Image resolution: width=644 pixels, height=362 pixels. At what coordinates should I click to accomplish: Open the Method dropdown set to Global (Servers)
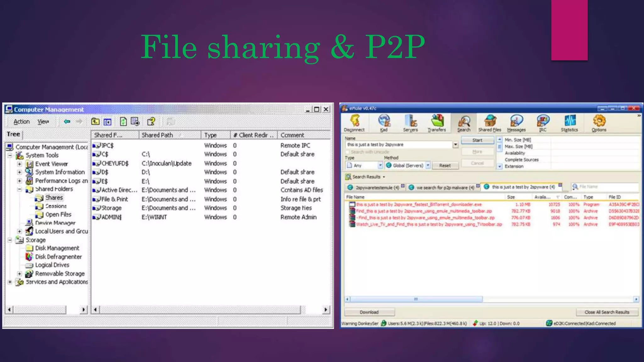(428, 165)
